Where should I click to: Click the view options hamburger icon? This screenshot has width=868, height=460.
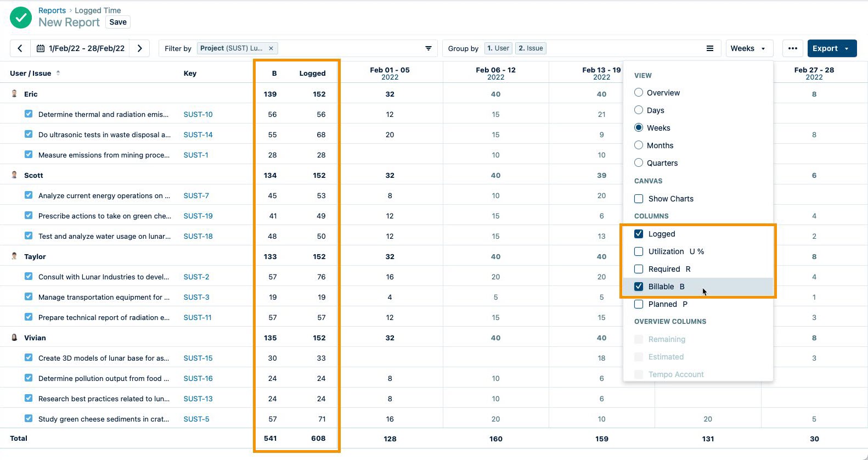coord(709,48)
